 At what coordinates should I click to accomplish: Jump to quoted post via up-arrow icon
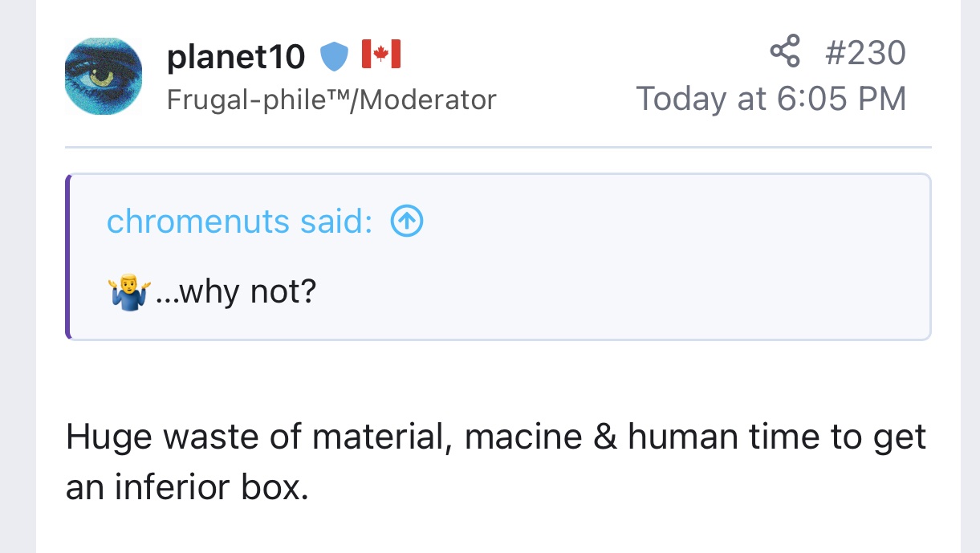(x=406, y=222)
